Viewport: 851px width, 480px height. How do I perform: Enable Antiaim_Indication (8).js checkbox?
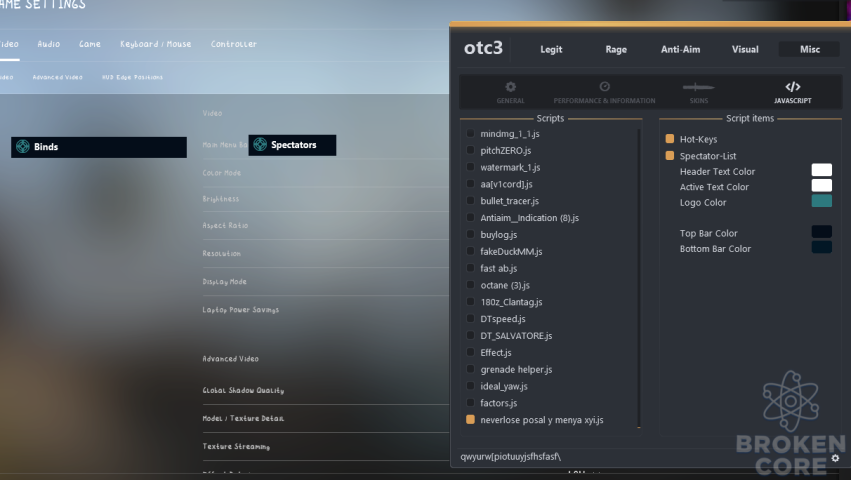point(470,217)
